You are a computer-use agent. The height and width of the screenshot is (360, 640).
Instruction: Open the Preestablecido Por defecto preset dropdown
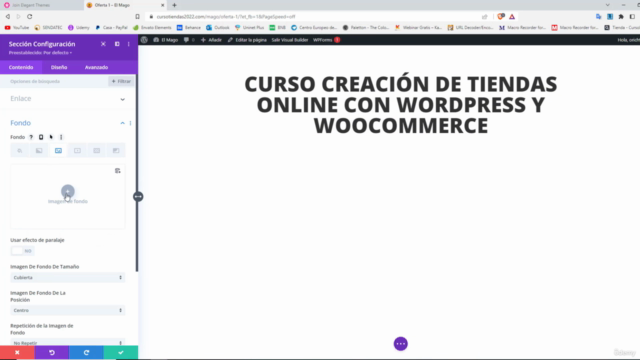tap(40, 53)
